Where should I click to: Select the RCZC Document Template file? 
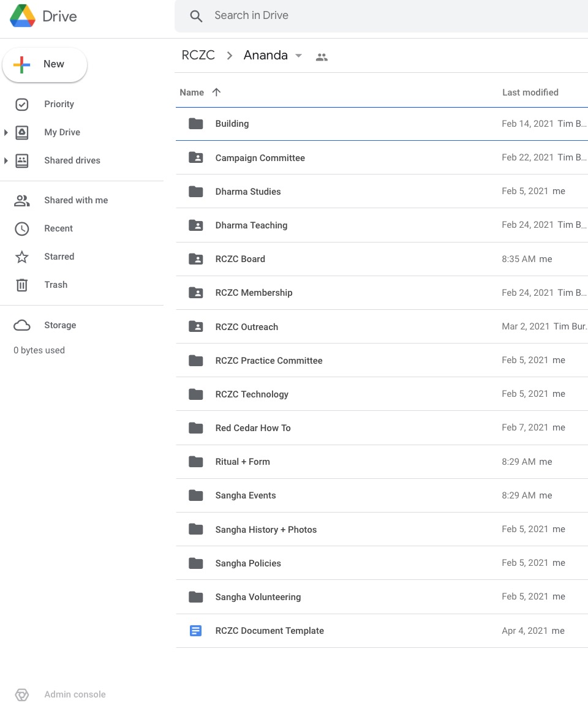point(382,631)
